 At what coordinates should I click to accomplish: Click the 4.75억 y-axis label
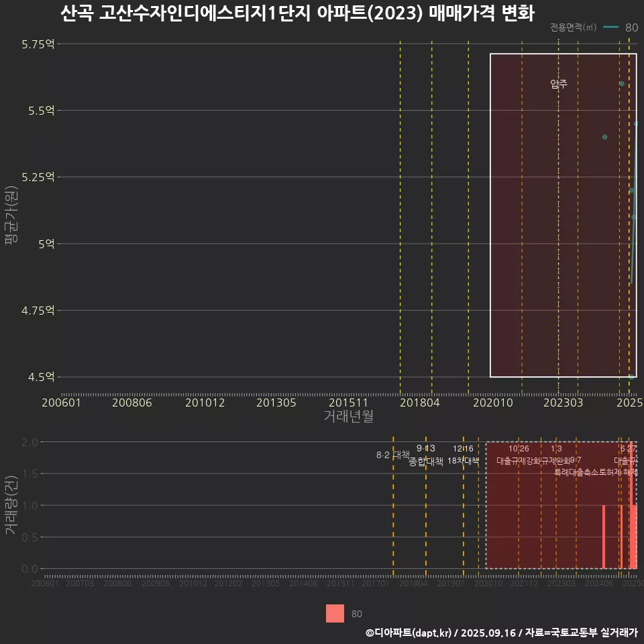point(38,310)
